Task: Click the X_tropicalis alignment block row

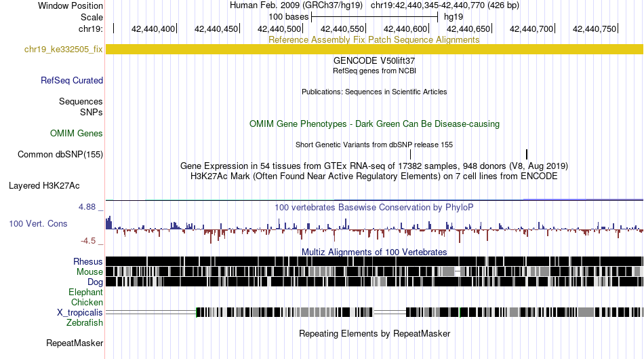Action: [x=374, y=312]
